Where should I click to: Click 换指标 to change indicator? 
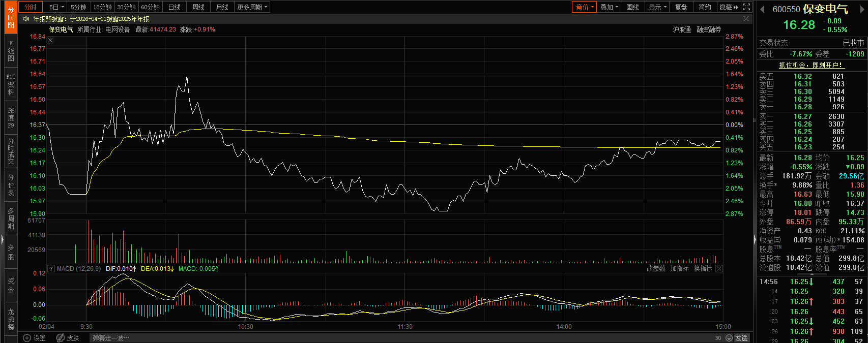(x=703, y=268)
